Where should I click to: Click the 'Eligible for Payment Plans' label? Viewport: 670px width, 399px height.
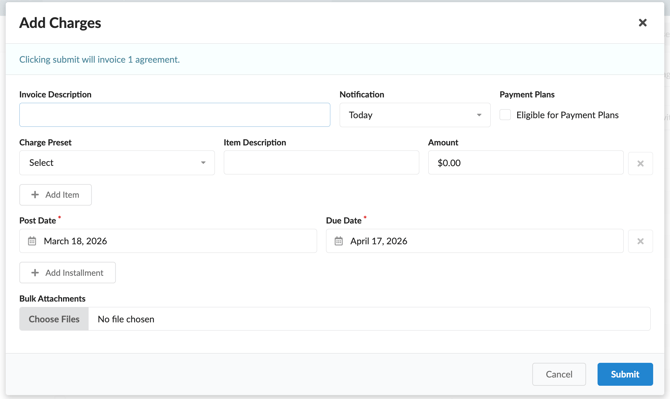coord(567,115)
